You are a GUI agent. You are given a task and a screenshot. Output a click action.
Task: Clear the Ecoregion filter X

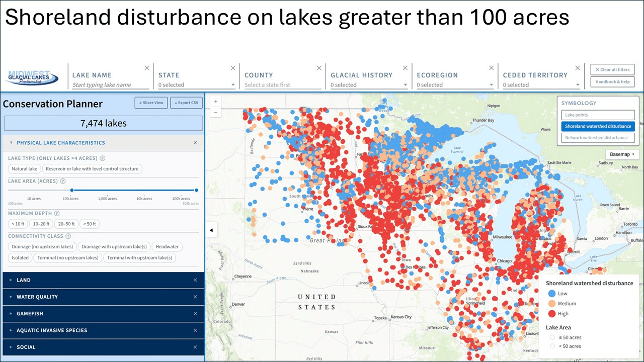[492, 68]
